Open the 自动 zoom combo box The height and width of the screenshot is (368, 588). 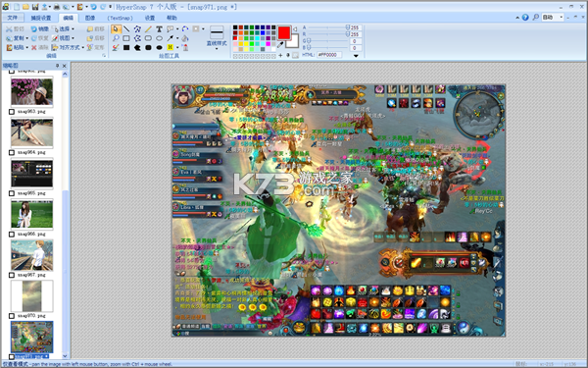553,18
